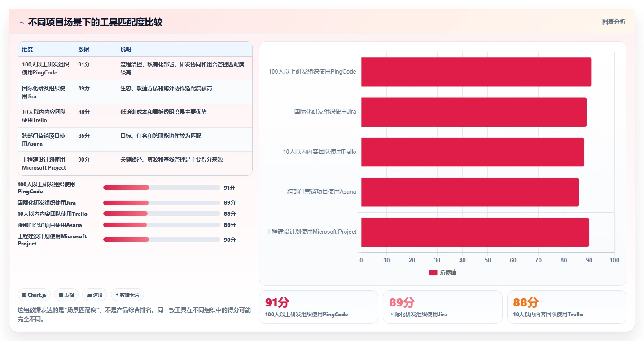Viewport: 644px width, 341px height.
Task: Click the Trello progress bar
Action: [162, 214]
